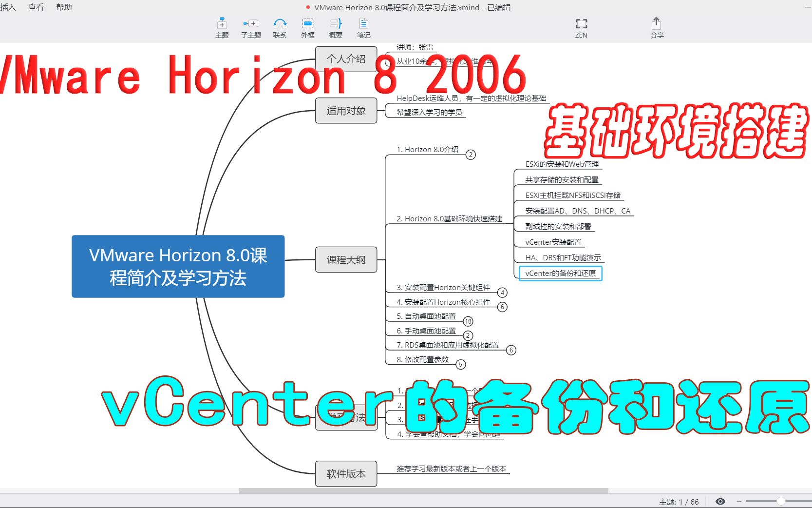
Task: Enter ZEN mode
Action: [581, 28]
